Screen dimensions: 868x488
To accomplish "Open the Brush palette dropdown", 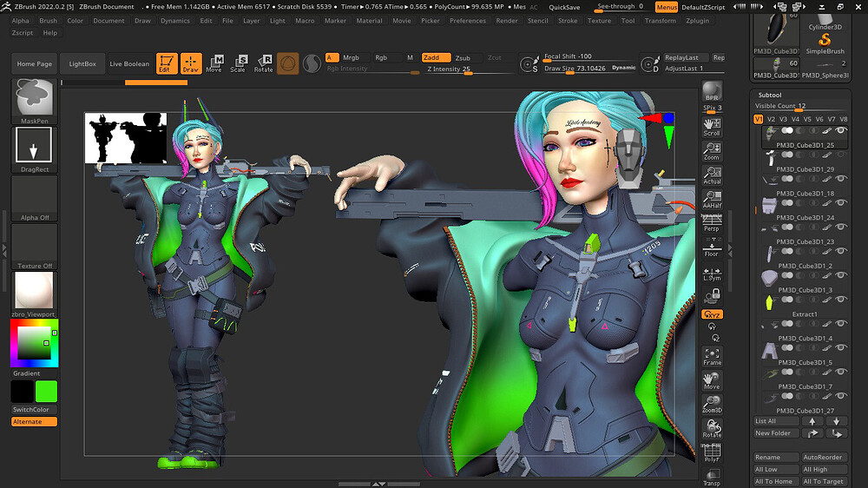I will click(x=48, y=21).
